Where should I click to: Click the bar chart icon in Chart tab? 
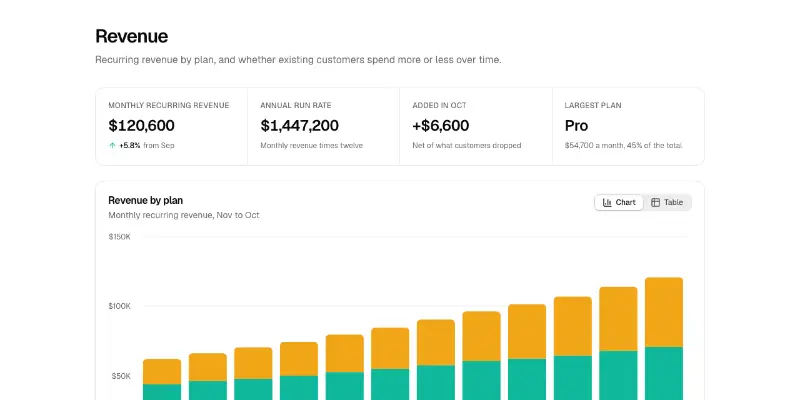607,203
